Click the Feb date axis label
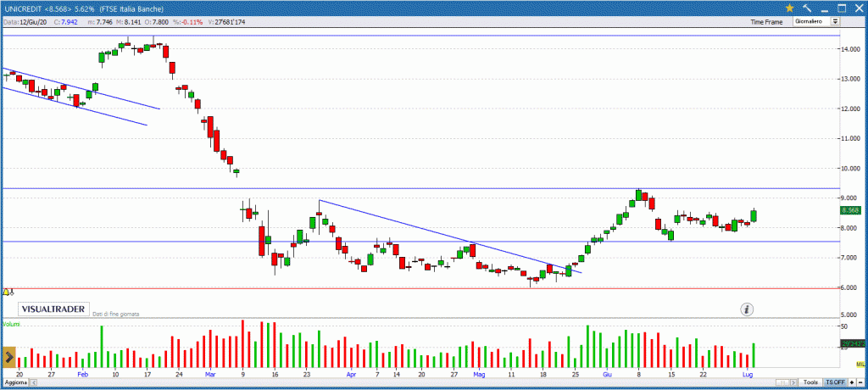 tap(82, 374)
